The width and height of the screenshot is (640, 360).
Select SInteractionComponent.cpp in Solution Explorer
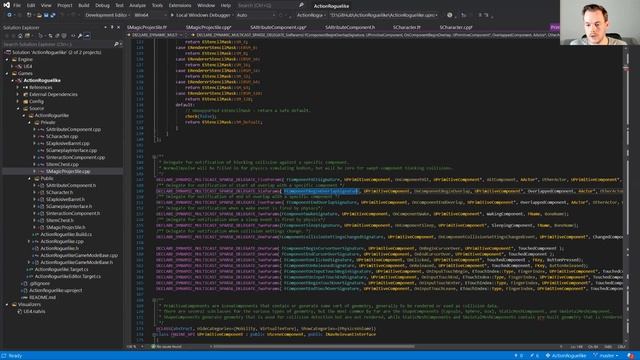[x=75, y=157]
